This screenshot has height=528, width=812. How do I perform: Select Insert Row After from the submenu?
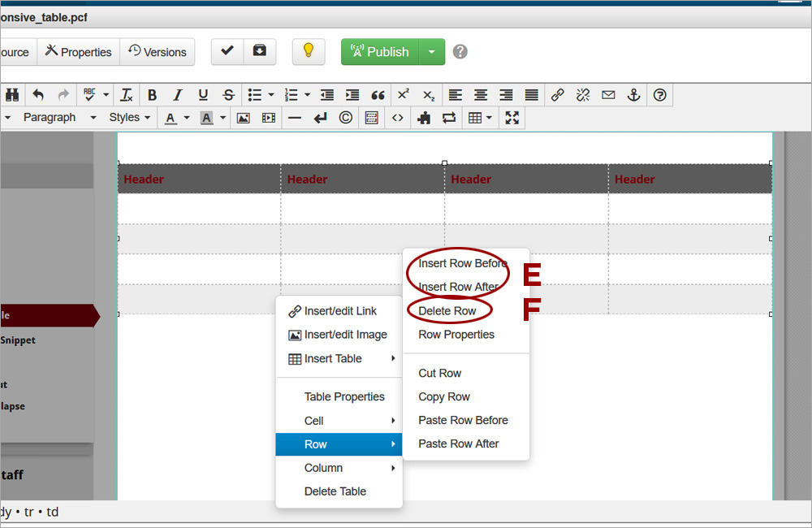pyautogui.click(x=457, y=287)
